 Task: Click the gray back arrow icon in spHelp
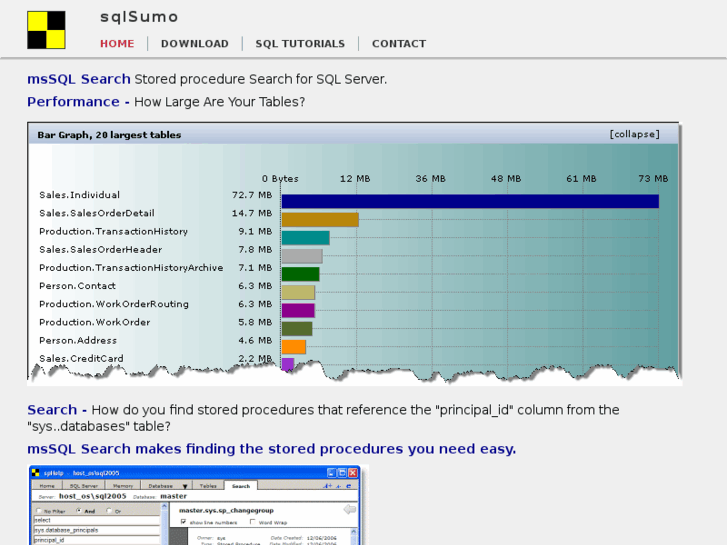pyautogui.click(x=350, y=510)
